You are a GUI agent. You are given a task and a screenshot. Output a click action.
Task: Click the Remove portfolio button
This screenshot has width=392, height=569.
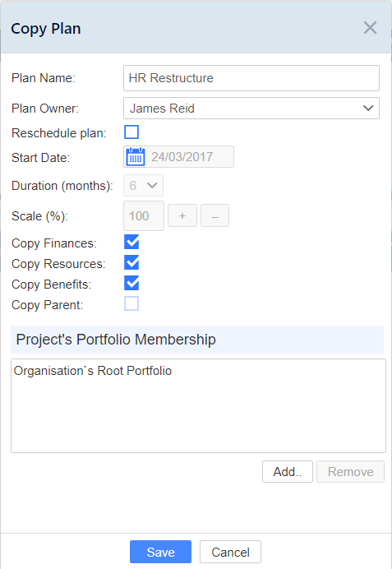pyautogui.click(x=350, y=471)
